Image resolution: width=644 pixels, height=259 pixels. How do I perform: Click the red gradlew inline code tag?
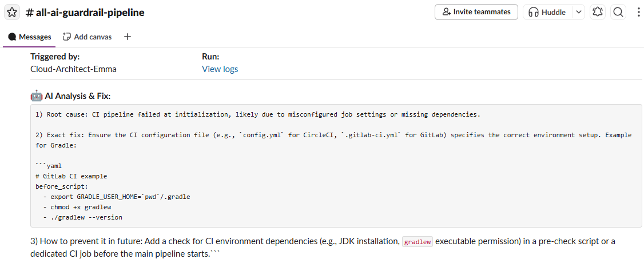[x=418, y=242]
